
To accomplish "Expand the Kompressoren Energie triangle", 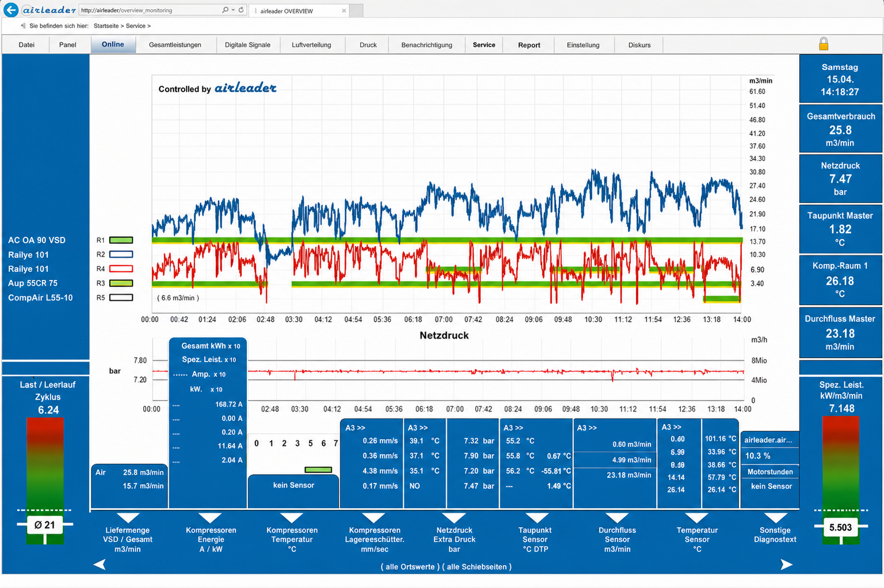I will [x=210, y=518].
